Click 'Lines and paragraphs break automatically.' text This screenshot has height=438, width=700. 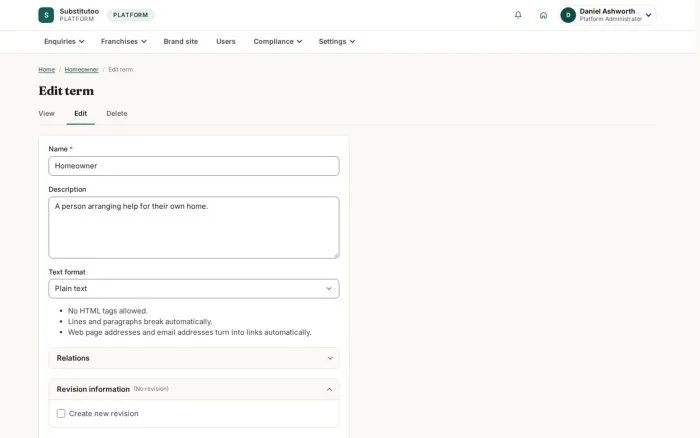pyautogui.click(x=140, y=321)
